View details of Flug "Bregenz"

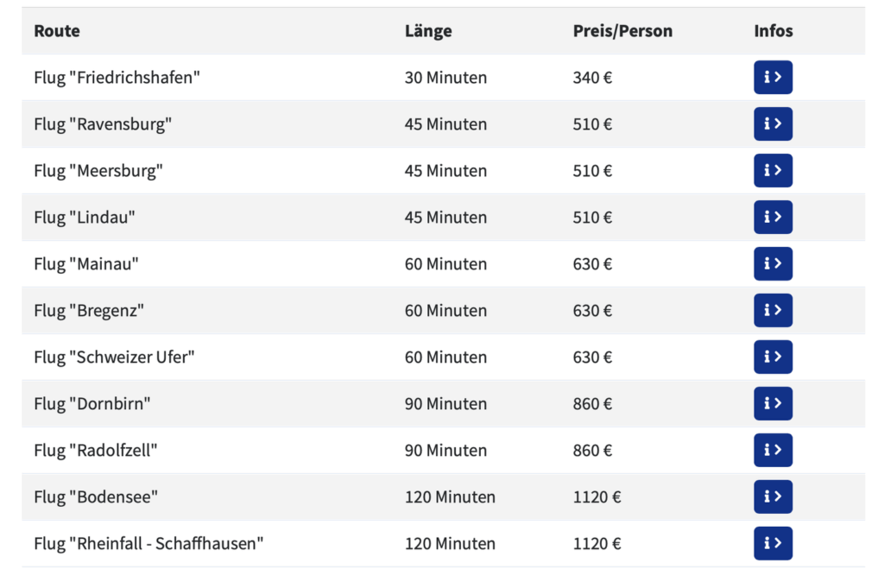(x=773, y=310)
